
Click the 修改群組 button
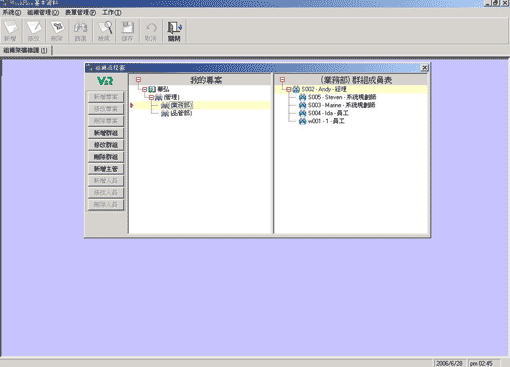106,145
